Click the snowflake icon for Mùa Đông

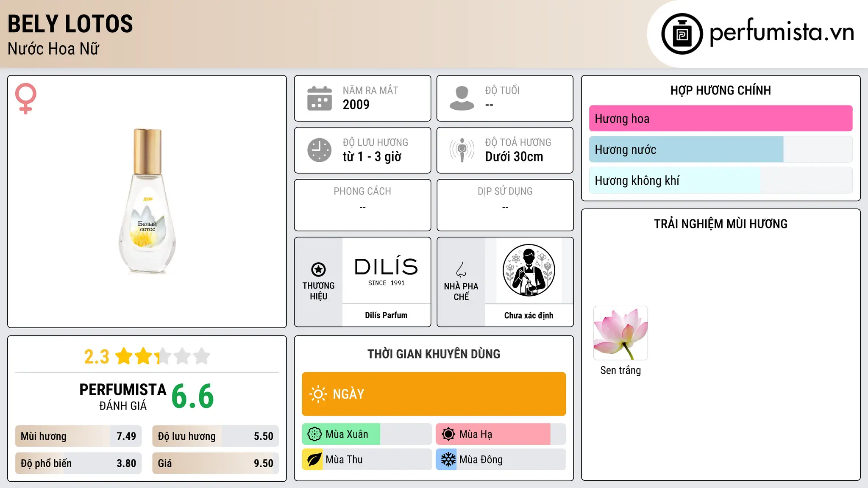tap(448, 460)
